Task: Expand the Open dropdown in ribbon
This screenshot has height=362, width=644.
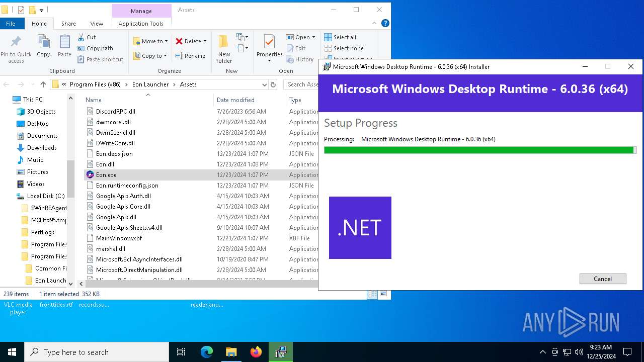Action: [313, 37]
